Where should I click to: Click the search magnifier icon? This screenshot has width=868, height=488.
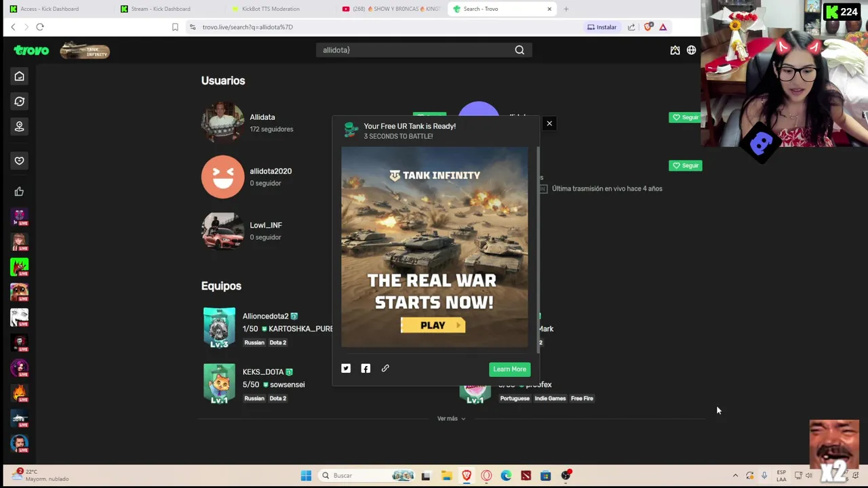519,50
